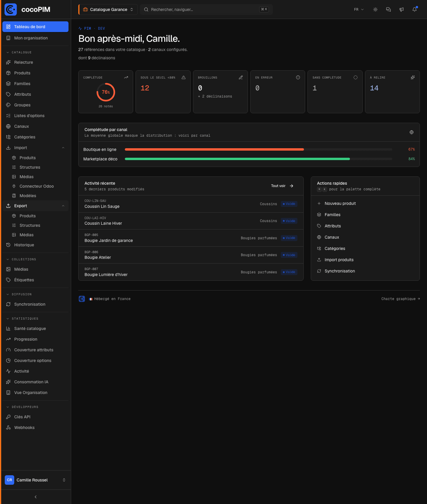Image resolution: width=427 pixels, height=504 pixels.
Task: Open the chat messages icon in header
Action: [388, 9]
